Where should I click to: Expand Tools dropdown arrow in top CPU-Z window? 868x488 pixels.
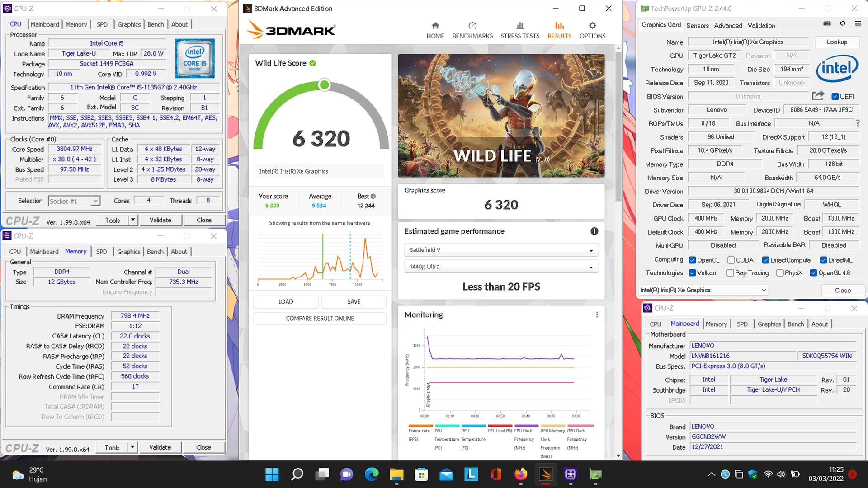pos(133,220)
